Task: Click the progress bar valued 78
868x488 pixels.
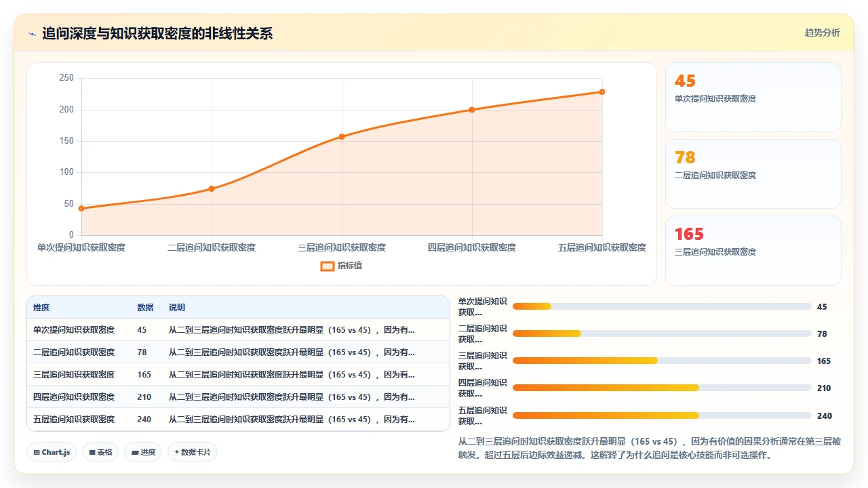Action: pyautogui.click(x=662, y=333)
